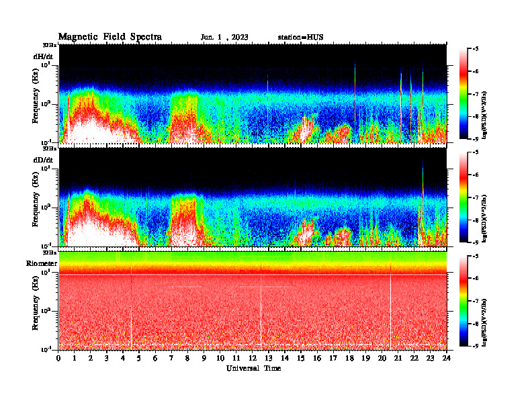Click the "15" tick on Universal Time axis
This screenshot has width=532, height=411.
[301, 359]
